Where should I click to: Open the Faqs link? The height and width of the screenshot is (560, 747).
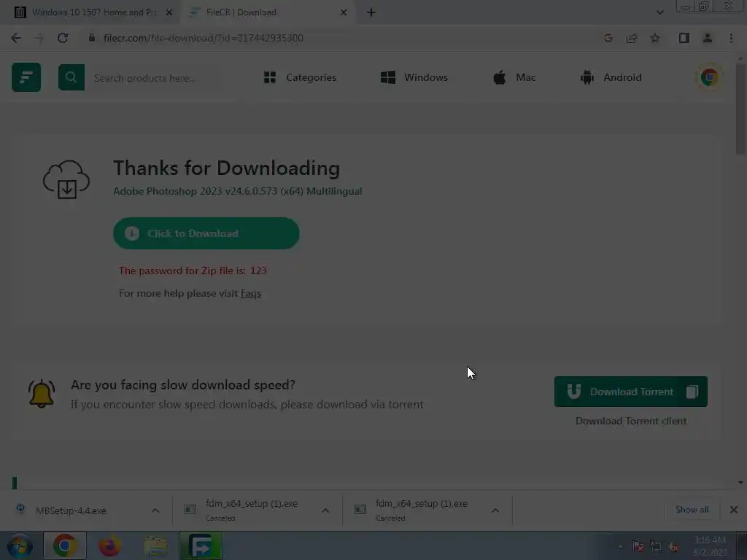251,293
